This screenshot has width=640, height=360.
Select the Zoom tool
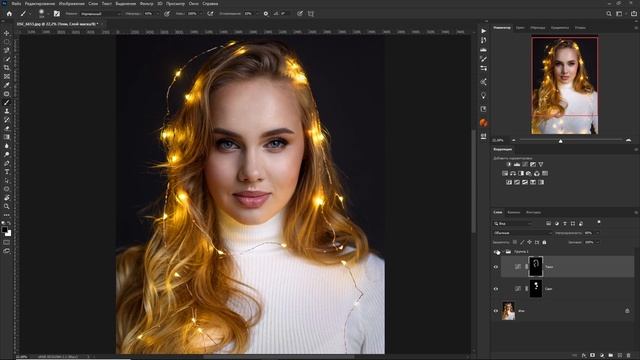(7, 206)
